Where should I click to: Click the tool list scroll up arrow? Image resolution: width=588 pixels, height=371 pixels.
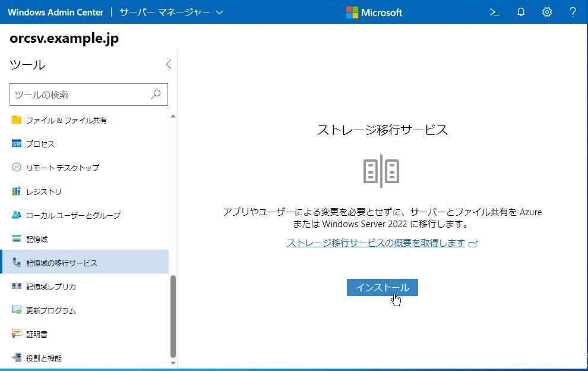[173, 117]
